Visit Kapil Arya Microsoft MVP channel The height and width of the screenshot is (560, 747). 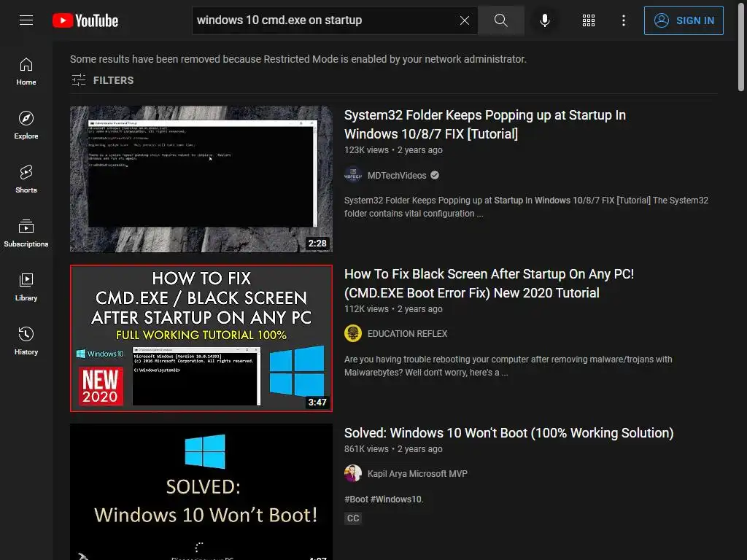(417, 474)
